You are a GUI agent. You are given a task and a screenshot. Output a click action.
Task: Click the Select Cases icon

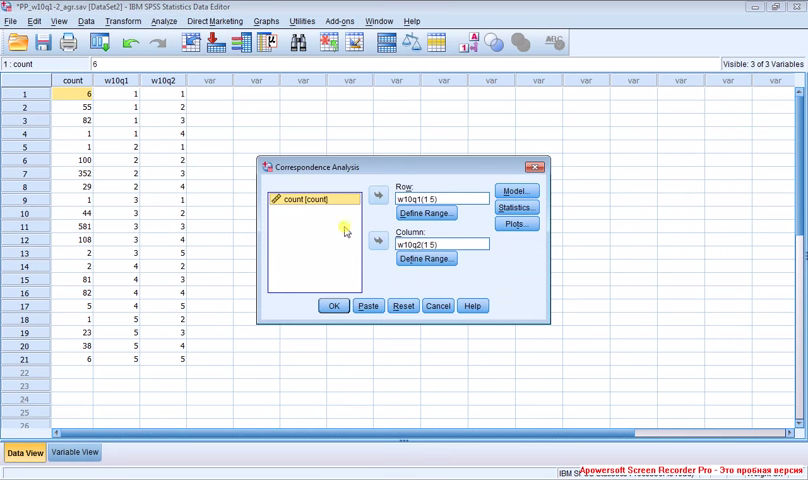436,42
